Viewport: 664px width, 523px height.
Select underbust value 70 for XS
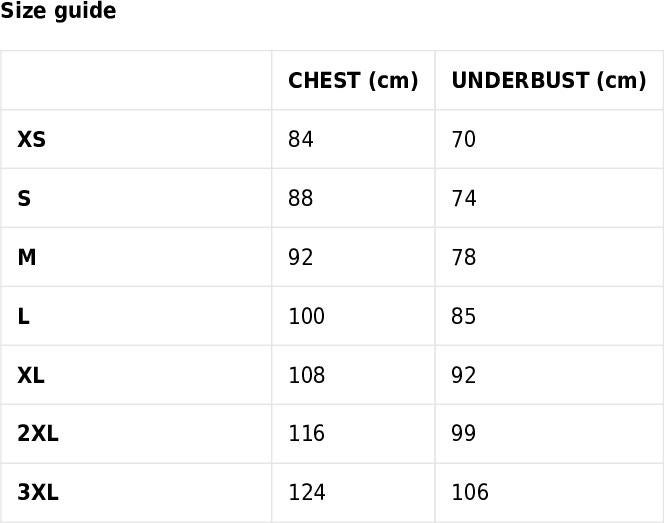click(464, 139)
